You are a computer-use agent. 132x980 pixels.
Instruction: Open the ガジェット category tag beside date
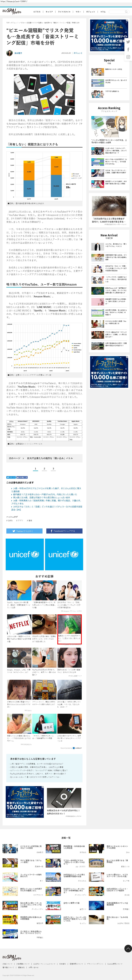coord(78,53)
